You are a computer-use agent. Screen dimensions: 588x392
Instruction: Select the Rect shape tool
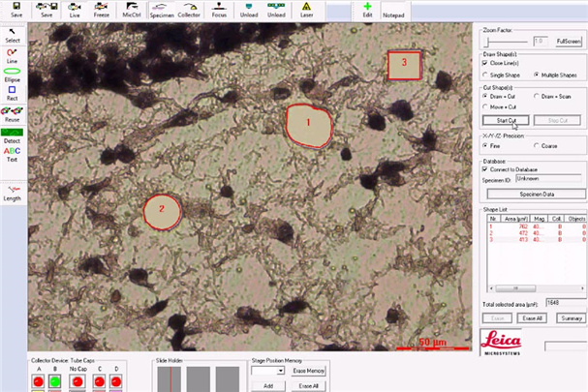13,93
